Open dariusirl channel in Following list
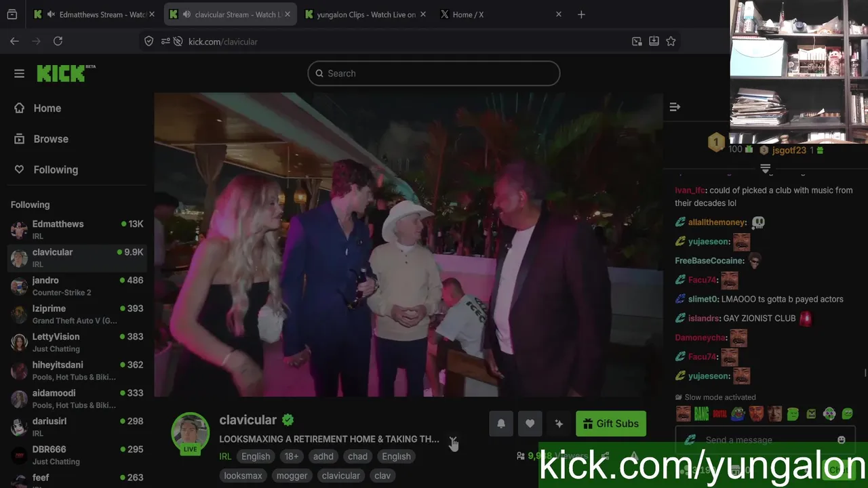Viewport: 868px width, 488px height. [77, 427]
